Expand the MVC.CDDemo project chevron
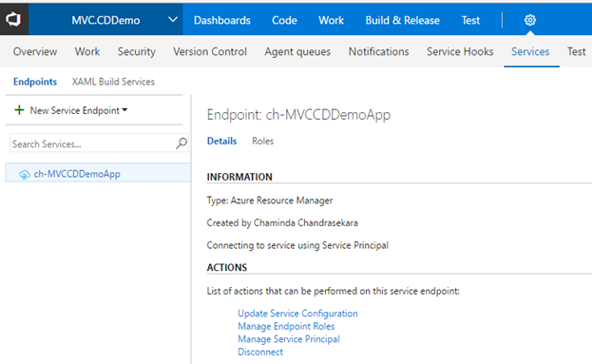 [x=173, y=19]
